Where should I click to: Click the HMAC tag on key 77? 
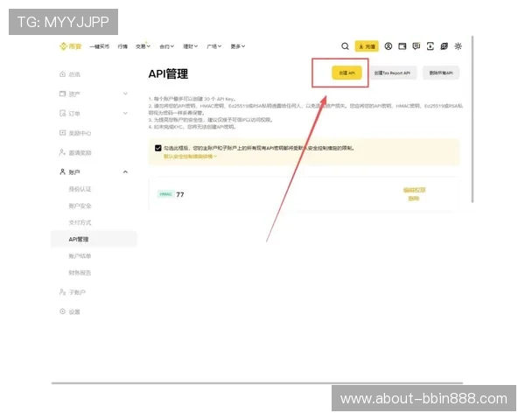coord(165,194)
